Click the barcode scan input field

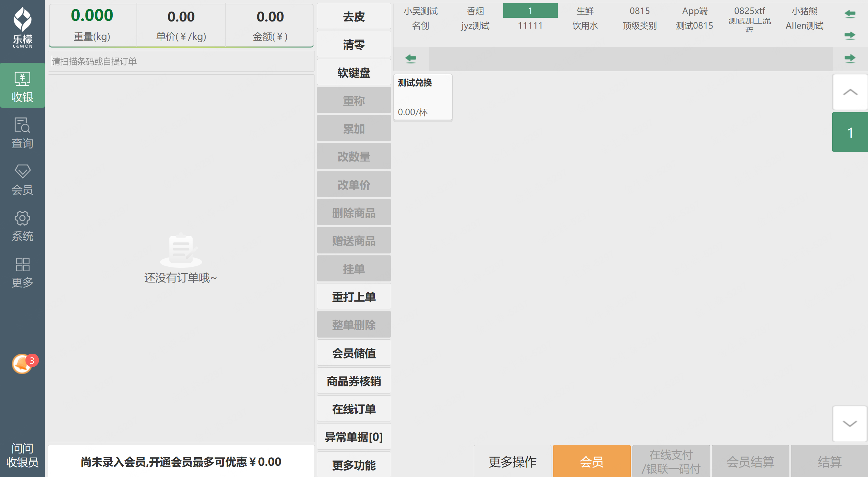coord(181,61)
